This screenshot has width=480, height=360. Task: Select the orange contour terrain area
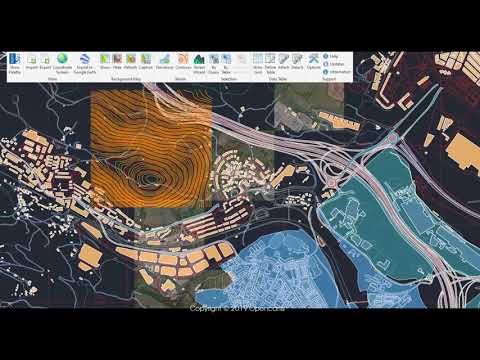pyautogui.click(x=151, y=149)
